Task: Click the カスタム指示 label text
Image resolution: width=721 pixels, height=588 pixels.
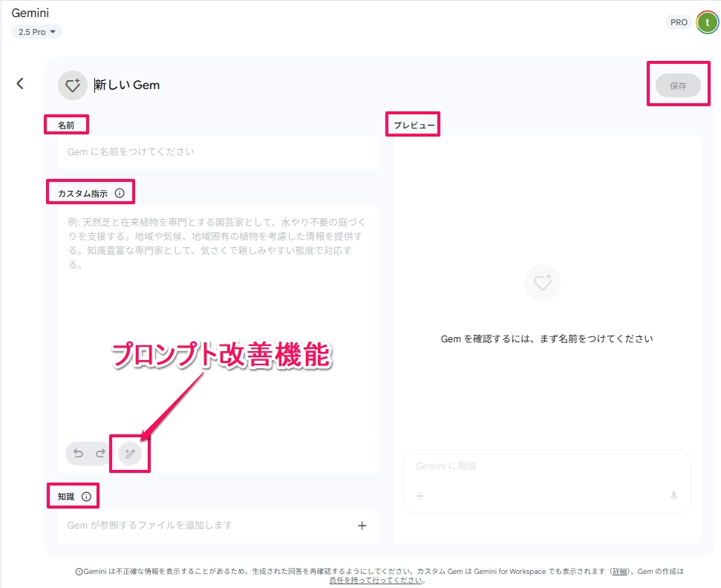Action: [82, 194]
